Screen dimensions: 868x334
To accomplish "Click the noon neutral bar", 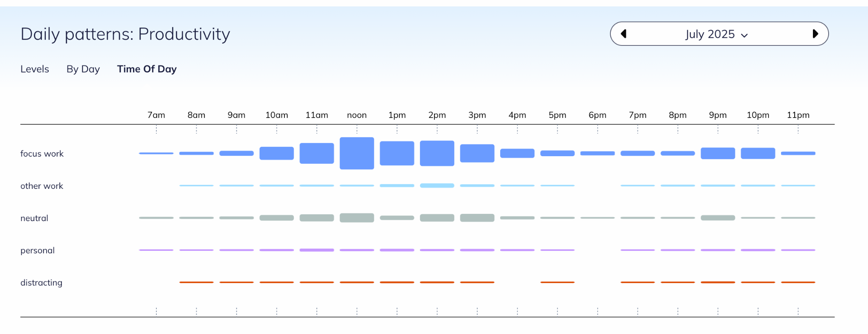I will click(357, 218).
